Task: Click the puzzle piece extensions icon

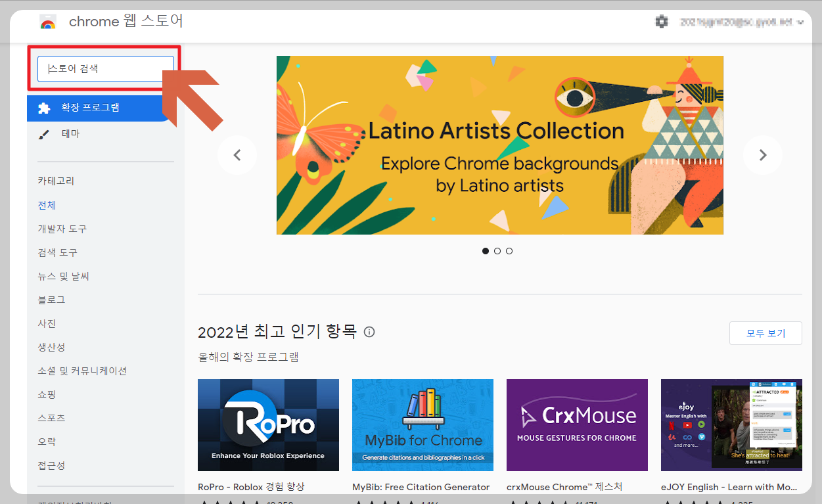Action: coord(44,108)
